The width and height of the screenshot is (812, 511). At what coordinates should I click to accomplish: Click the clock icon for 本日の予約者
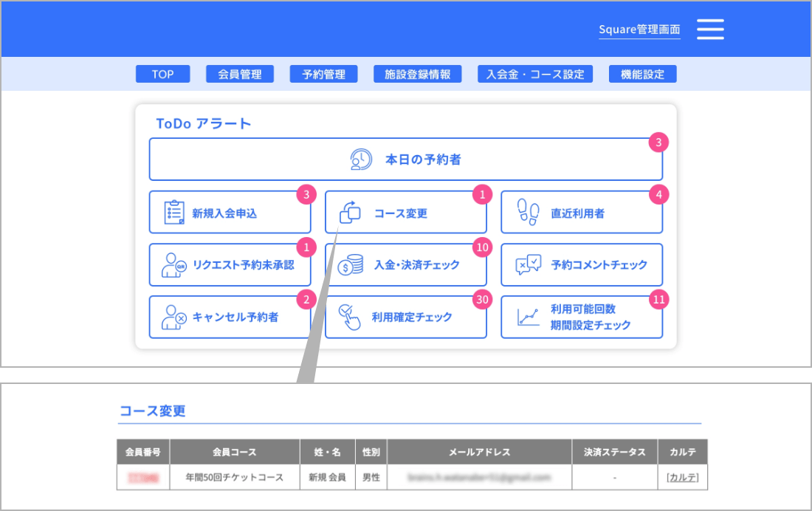click(361, 160)
